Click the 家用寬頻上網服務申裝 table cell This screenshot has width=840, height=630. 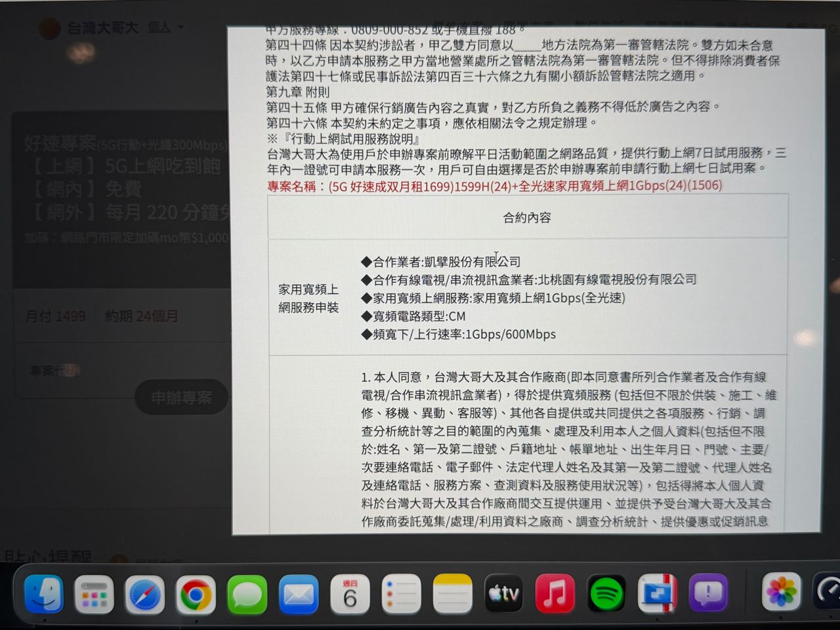point(308,298)
